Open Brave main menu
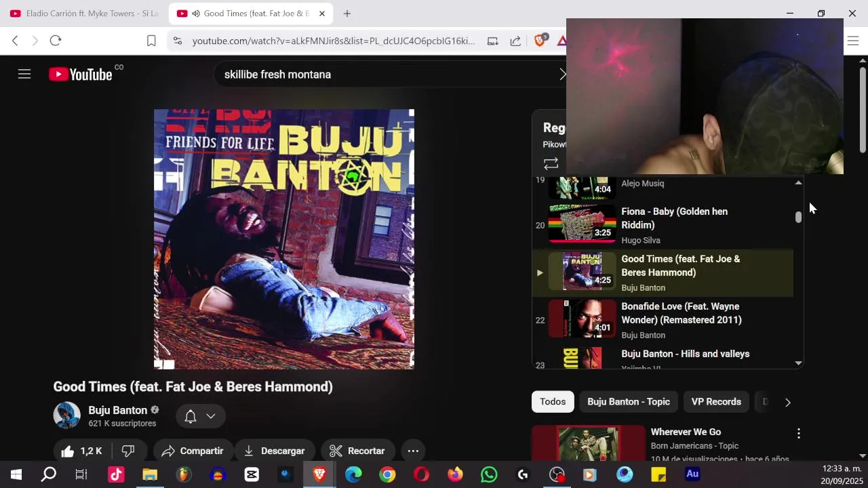Image resolution: width=868 pixels, height=488 pixels. click(x=853, y=41)
